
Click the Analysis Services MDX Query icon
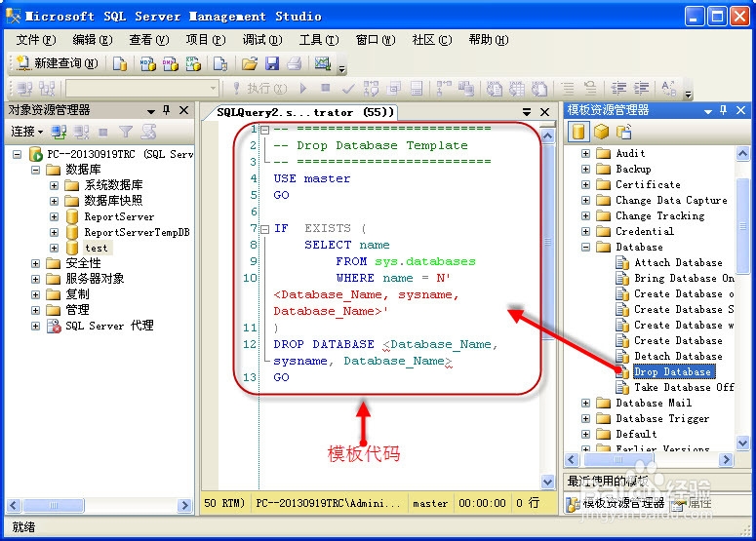click(x=148, y=63)
